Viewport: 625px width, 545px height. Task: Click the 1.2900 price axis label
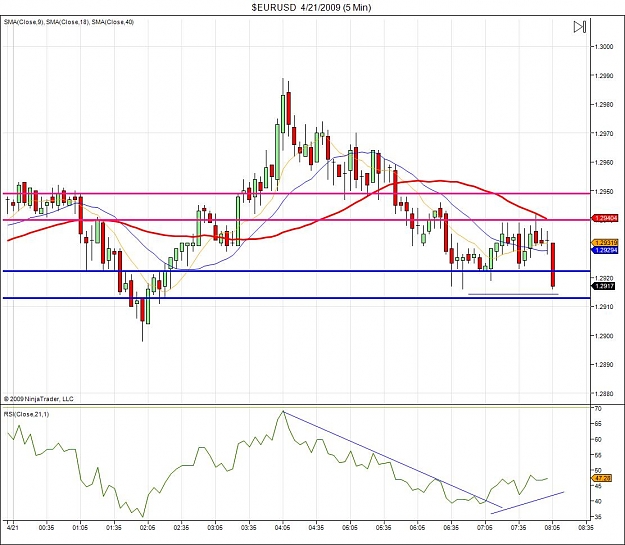click(x=604, y=336)
